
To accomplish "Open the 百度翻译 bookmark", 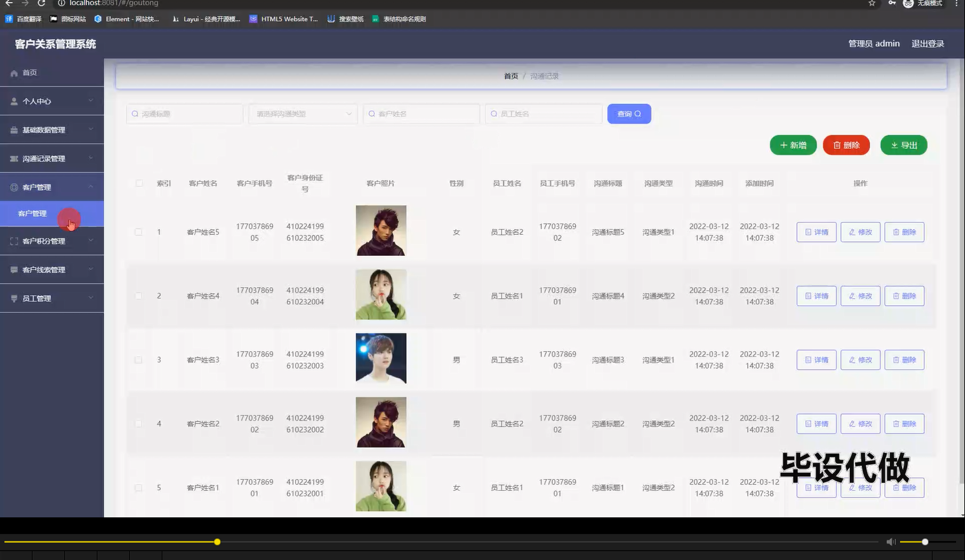I will click(x=24, y=19).
